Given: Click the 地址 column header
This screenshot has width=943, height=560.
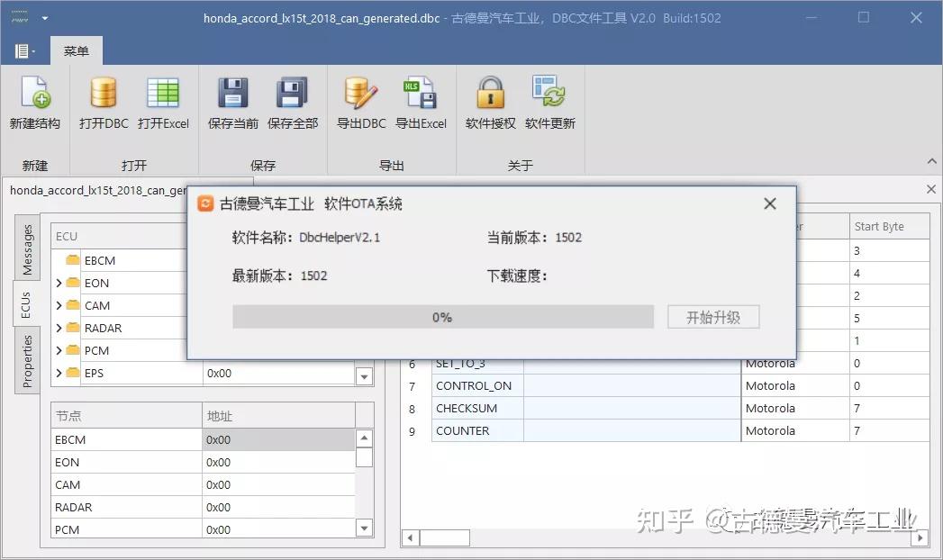Looking at the screenshot, I should point(278,416).
